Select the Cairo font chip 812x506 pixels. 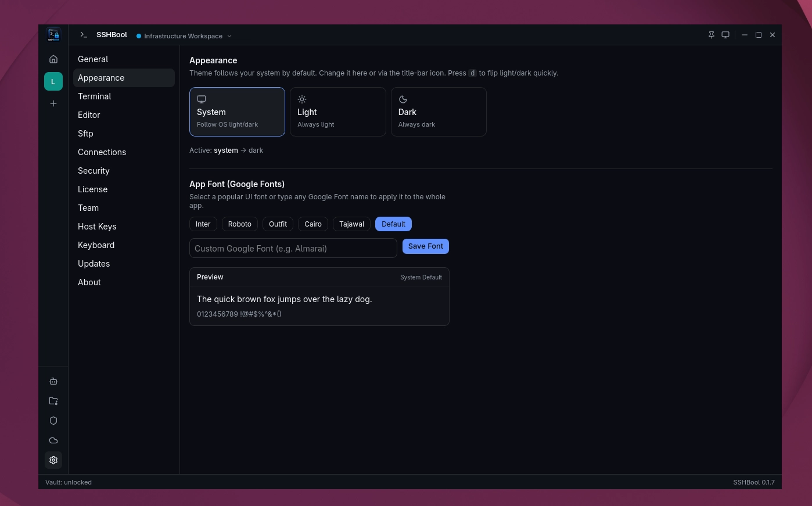coord(313,224)
